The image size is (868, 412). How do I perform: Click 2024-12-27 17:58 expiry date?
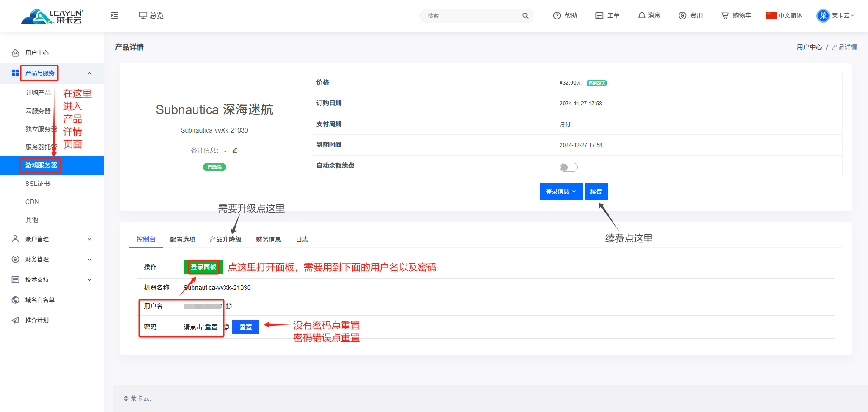click(581, 145)
